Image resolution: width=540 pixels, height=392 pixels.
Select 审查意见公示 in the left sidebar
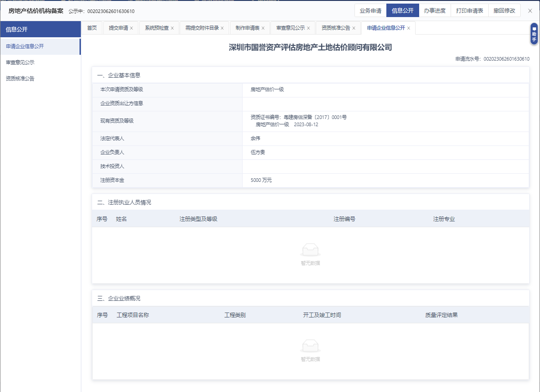(20, 62)
